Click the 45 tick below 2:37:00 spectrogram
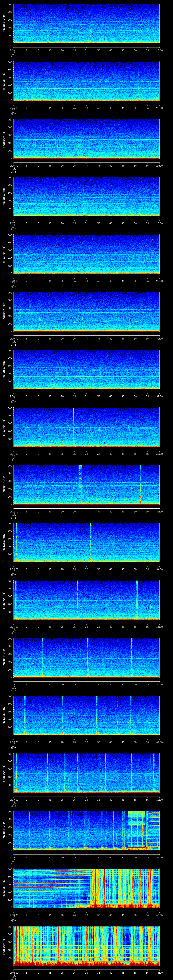 [123, 799]
